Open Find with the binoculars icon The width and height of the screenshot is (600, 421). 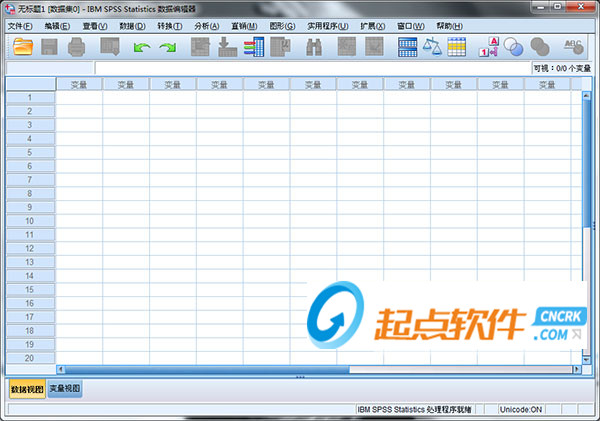click(314, 47)
